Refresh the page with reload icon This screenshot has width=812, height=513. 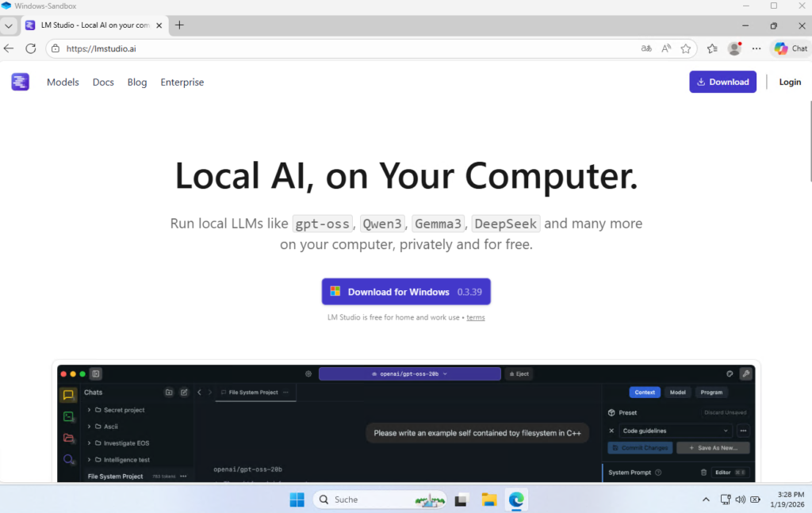31,48
